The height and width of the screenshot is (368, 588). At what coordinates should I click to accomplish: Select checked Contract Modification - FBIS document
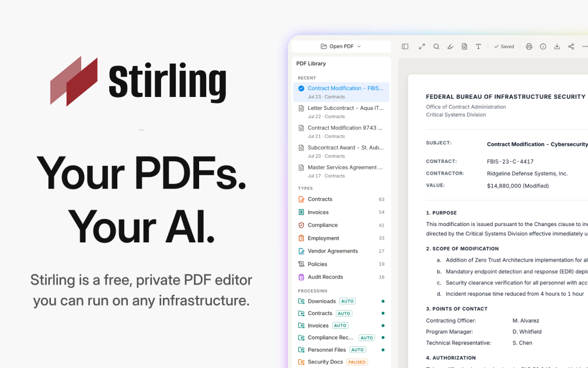[x=341, y=92]
